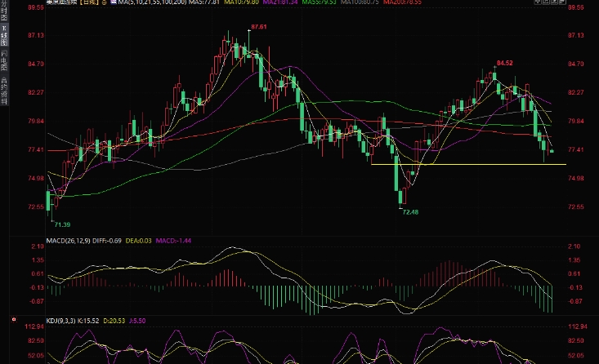Click the candlestick at the 72.48 low
The image size is (599, 364).
pos(400,198)
